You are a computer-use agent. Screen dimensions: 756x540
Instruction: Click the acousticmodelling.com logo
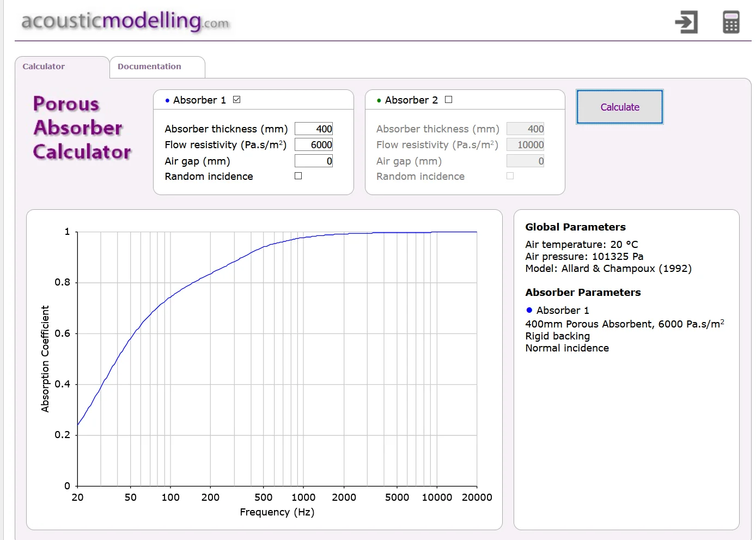(x=125, y=22)
